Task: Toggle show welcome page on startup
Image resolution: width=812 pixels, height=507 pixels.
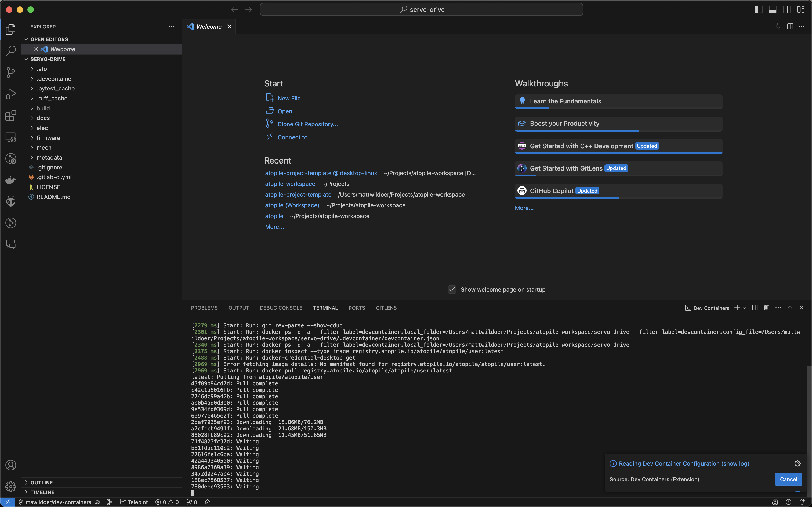Action: [x=452, y=289]
